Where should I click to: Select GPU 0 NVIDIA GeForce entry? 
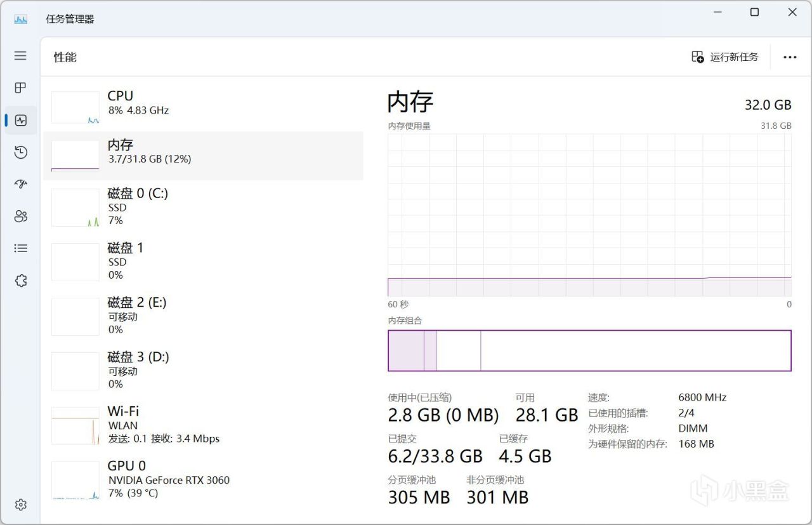click(x=203, y=480)
